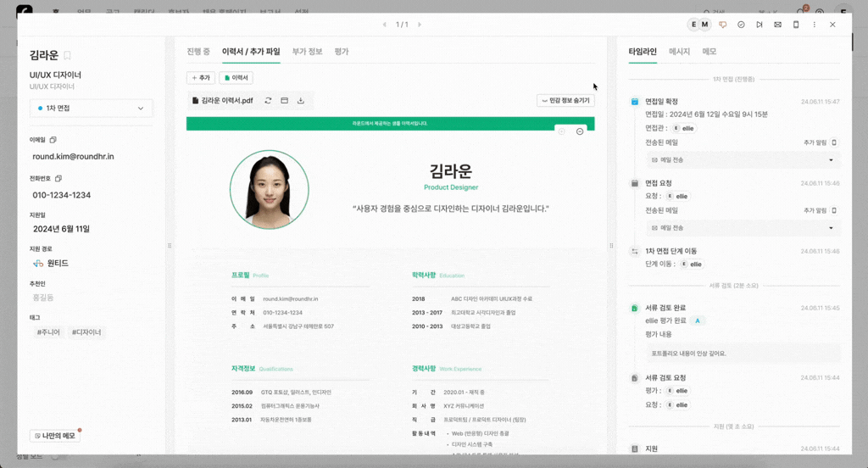
Task: Click the 포트폴리오 내용이 인상 깊어요 comment
Action: click(688, 354)
